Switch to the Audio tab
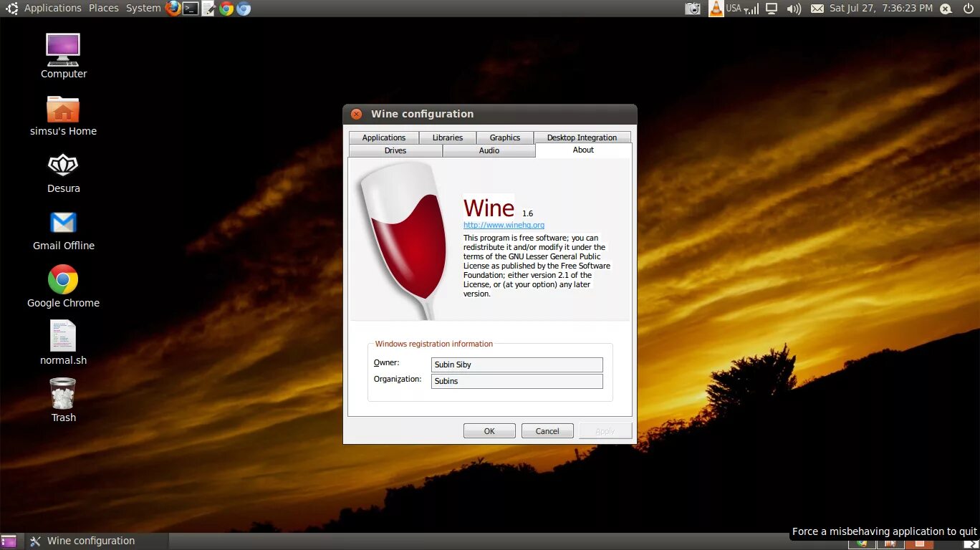980x550 pixels. [x=489, y=150]
